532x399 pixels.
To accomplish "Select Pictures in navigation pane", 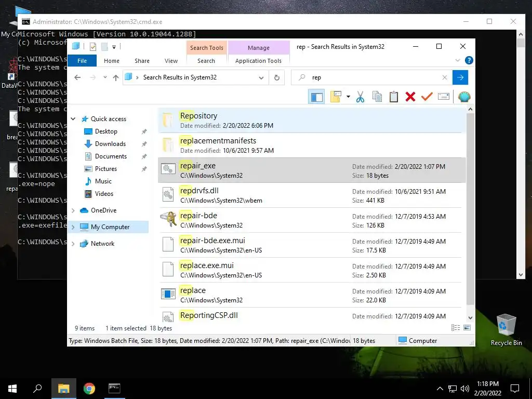I will click(105, 169).
